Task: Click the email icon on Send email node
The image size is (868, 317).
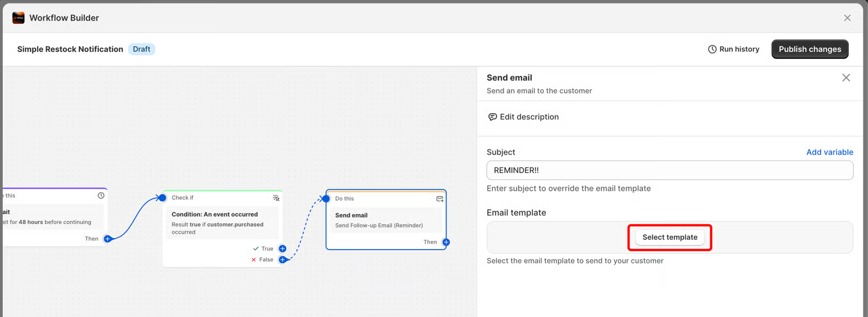Action: (x=440, y=199)
